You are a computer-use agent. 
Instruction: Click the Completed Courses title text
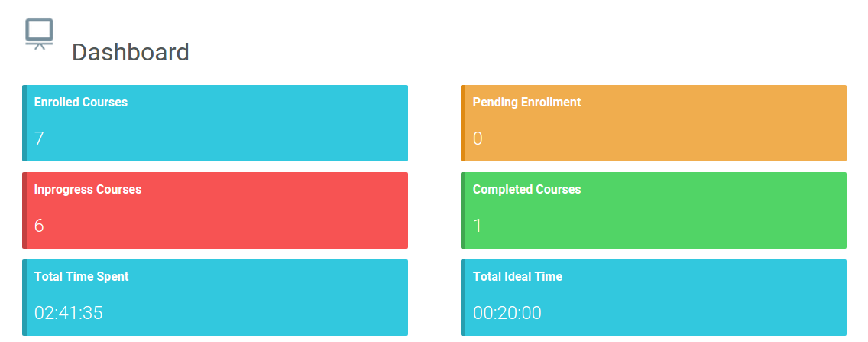pos(526,189)
